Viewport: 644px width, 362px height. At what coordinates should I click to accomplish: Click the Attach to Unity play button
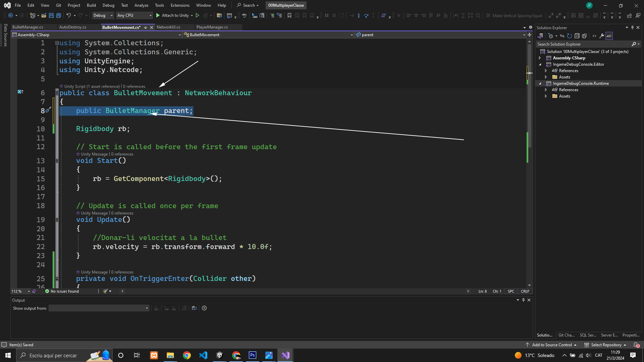(158, 15)
